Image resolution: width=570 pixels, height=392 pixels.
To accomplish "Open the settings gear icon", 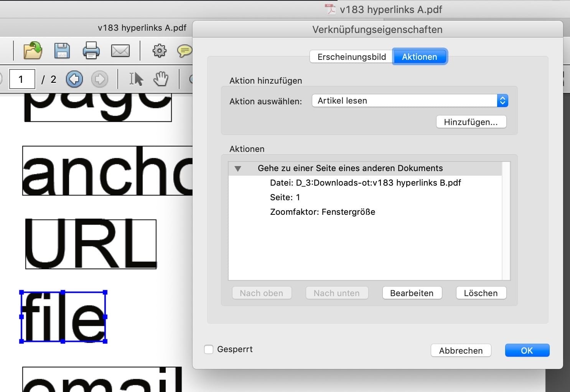I will click(x=159, y=50).
